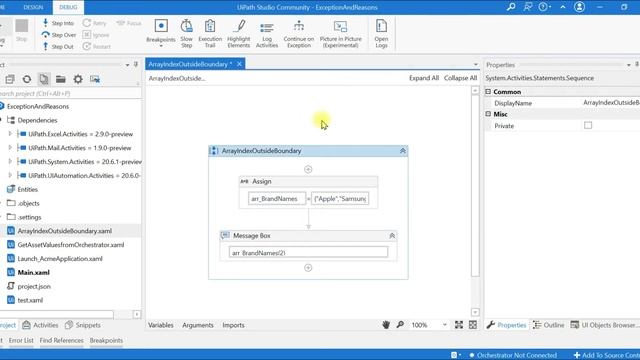Toggle Picture in Picture (Experimental)
Image resolution: width=640 pixels, height=360 pixels.
(x=340, y=33)
